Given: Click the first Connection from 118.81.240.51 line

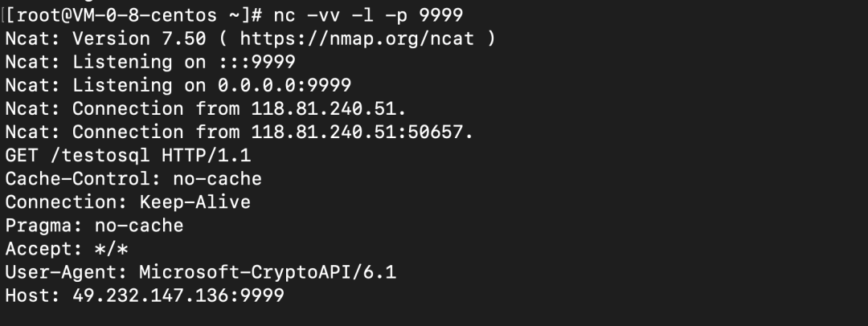Looking at the screenshot, I should [x=206, y=109].
